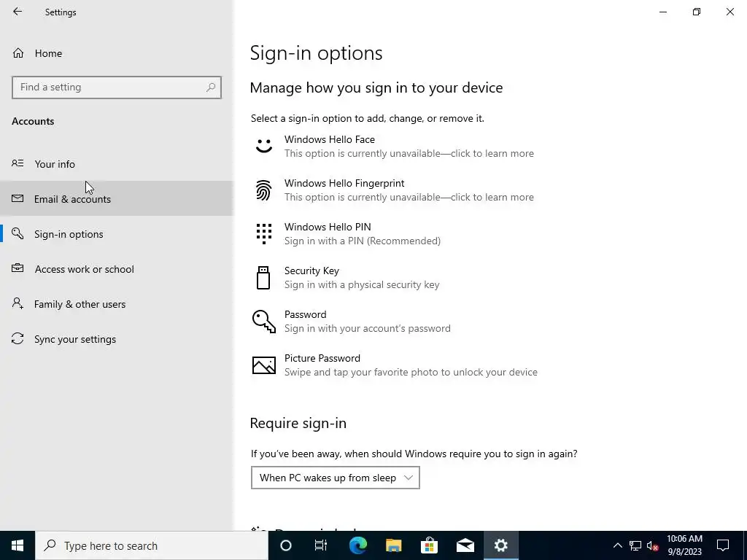This screenshot has height=560, width=747.
Task: Select the Your info person icon
Action: pyautogui.click(x=18, y=163)
